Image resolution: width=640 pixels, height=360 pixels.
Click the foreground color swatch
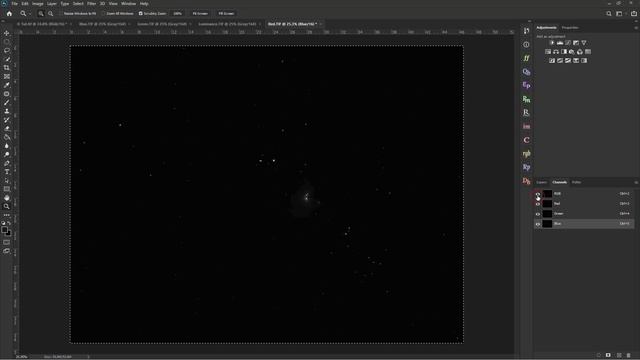tap(4, 230)
